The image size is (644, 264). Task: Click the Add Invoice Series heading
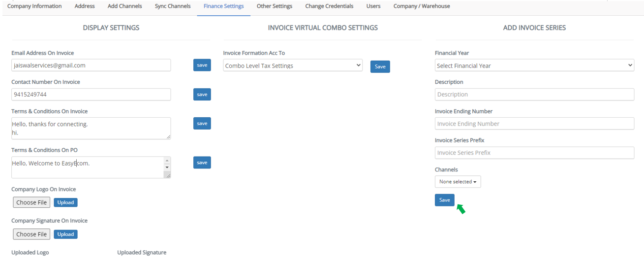click(534, 28)
